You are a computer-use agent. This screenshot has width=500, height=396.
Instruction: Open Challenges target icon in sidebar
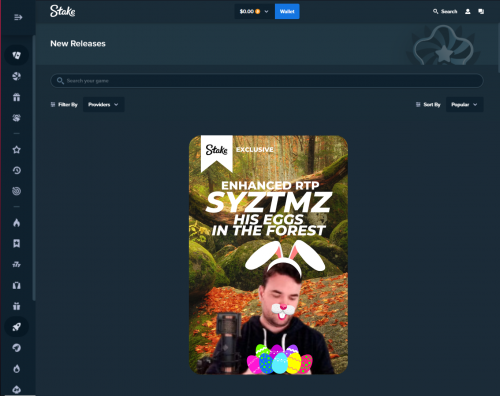click(x=16, y=191)
